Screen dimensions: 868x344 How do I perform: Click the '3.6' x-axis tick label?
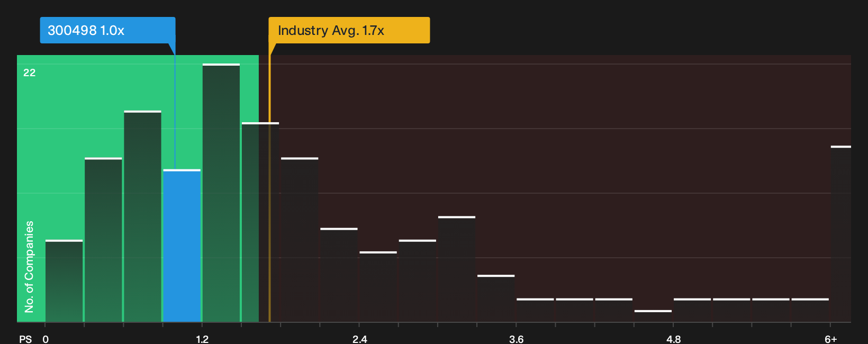(517, 339)
